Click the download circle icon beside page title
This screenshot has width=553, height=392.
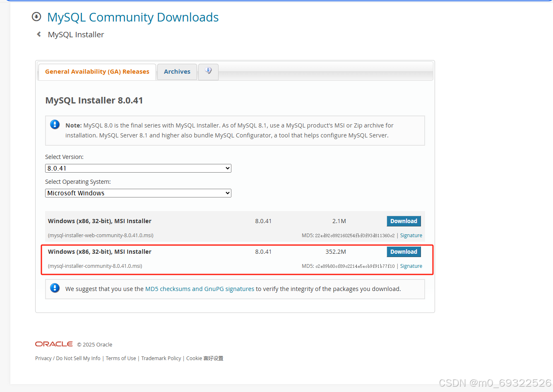point(36,17)
